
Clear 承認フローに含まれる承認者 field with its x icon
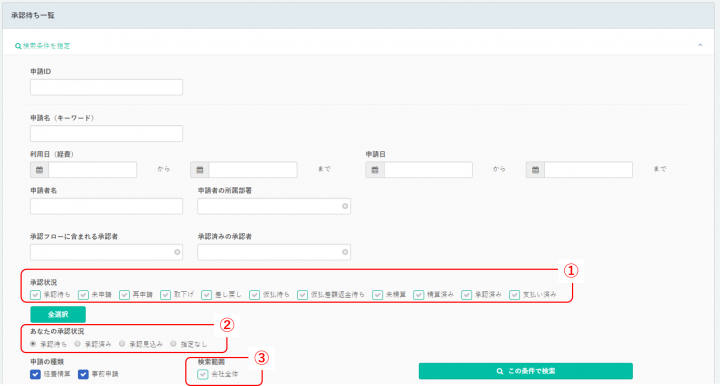[x=177, y=252]
